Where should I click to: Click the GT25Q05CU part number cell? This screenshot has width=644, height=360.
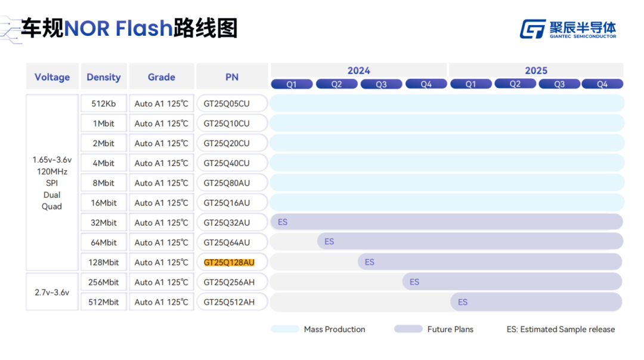227,104
